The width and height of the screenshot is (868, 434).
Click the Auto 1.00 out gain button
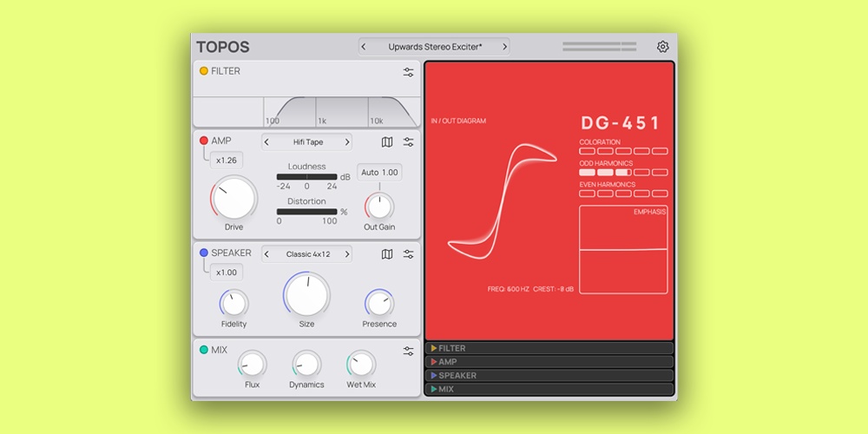(379, 173)
